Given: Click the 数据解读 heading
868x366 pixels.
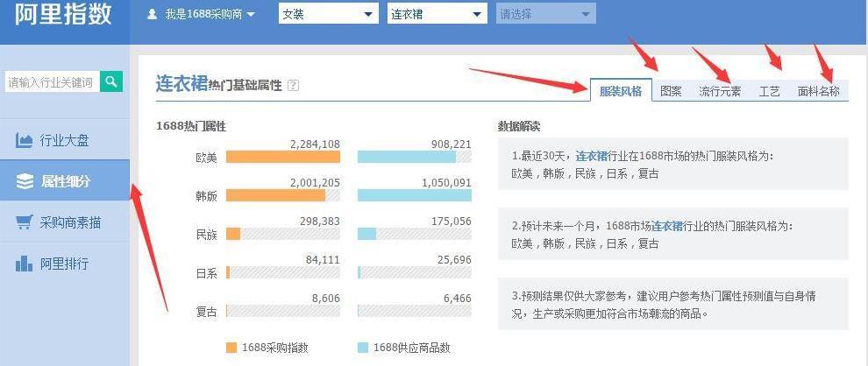Looking at the screenshot, I should [x=519, y=127].
